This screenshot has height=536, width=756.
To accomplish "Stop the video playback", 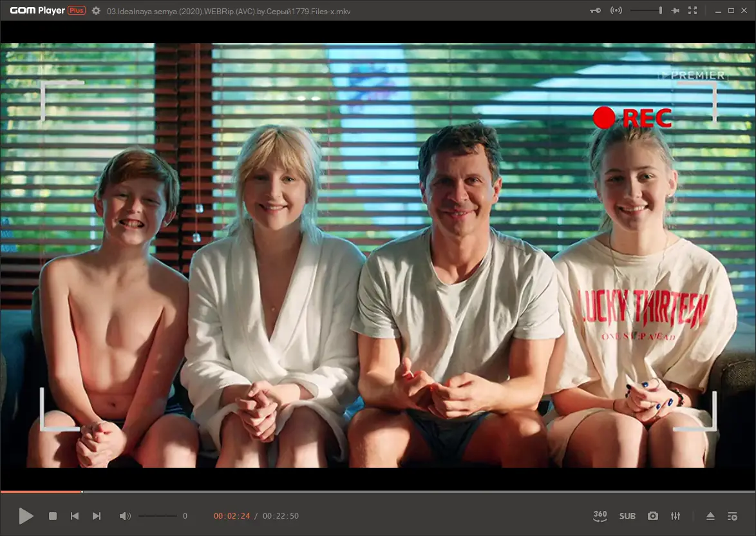I will point(53,516).
